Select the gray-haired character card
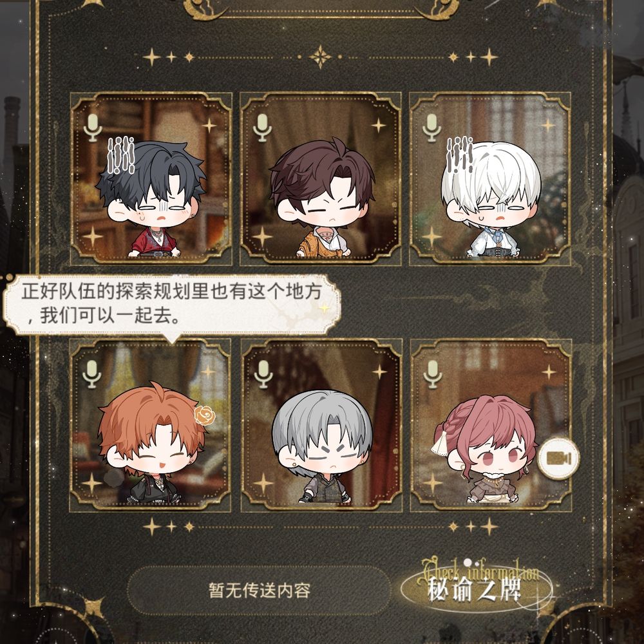Screen dimensions: 644x644 (x=321, y=425)
